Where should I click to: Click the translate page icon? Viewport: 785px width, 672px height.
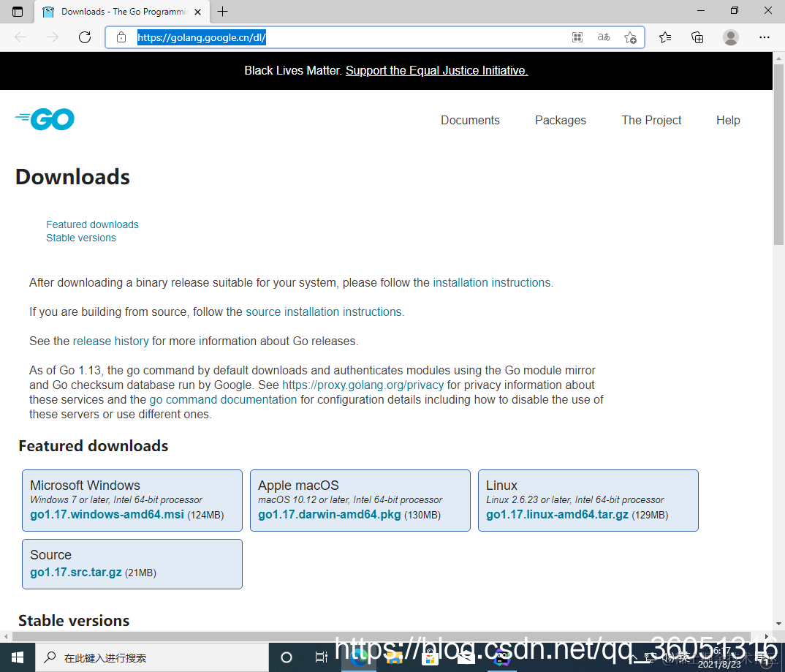click(604, 37)
